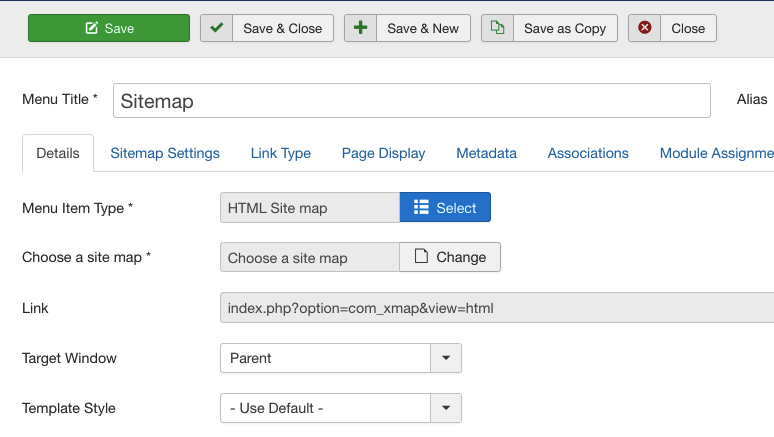774x437 pixels.
Task: Click the checkmark icon on Save & Close
Action: click(x=217, y=28)
